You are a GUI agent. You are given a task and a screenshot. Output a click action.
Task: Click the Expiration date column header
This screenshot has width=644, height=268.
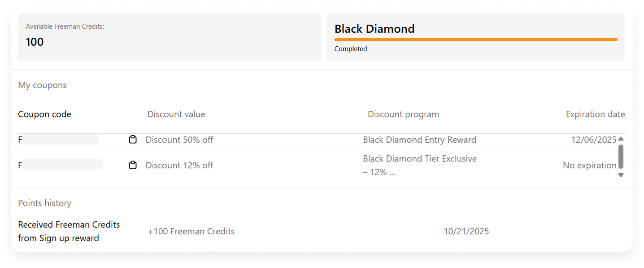pos(595,114)
